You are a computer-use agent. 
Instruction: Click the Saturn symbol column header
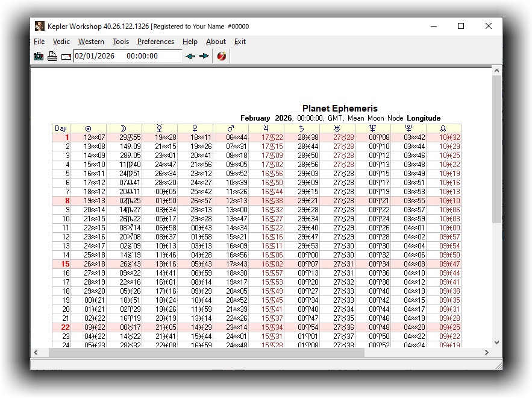(x=301, y=128)
